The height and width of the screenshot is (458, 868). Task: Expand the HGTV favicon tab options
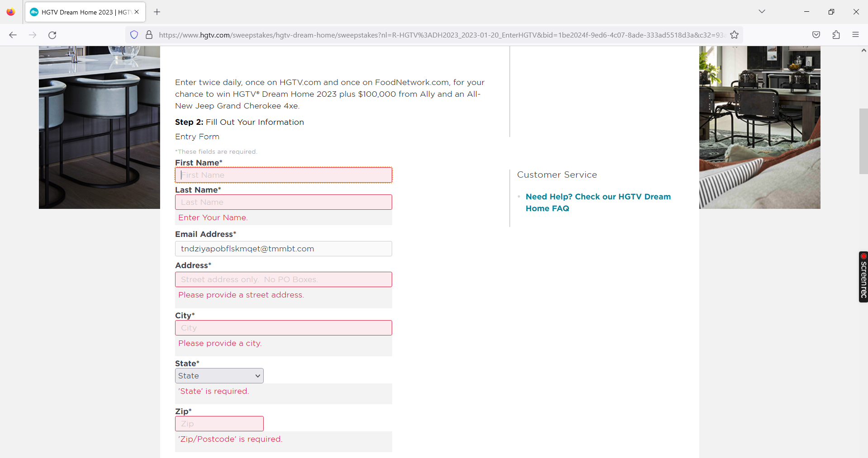34,12
